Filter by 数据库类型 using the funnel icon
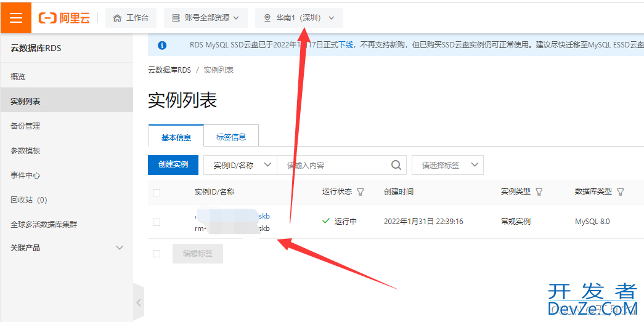 [621, 191]
